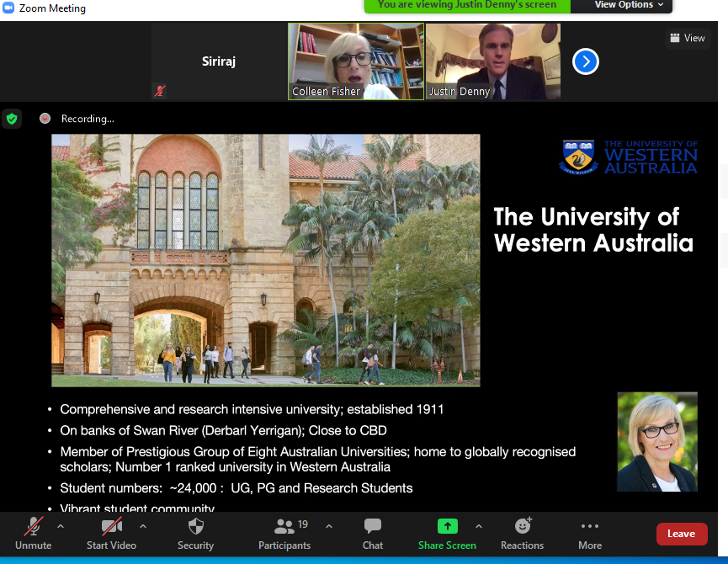Expand audio settings caret beside Unmute
This screenshot has height=564, width=728.
point(61,527)
